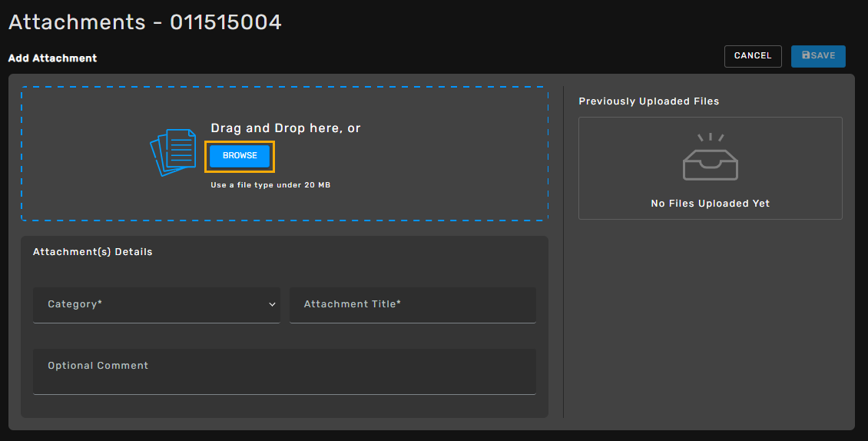Cancel adding the attachment
Viewport: 868px width, 441px height.
(753, 56)
